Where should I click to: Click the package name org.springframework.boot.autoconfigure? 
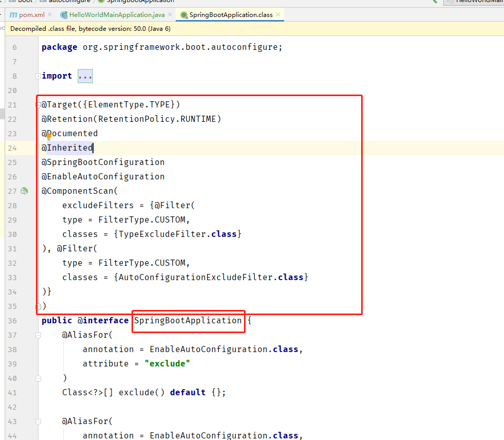(x=180, y=47)
